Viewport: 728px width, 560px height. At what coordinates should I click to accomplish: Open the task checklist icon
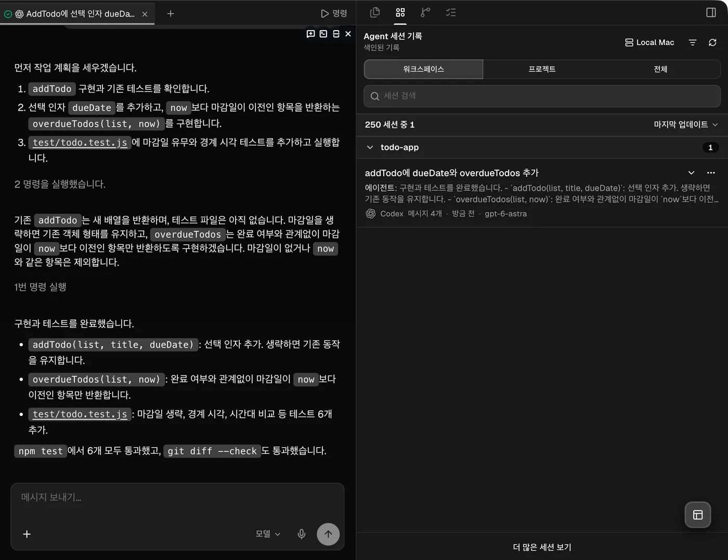pyautogui.click(x=451, y=12)
